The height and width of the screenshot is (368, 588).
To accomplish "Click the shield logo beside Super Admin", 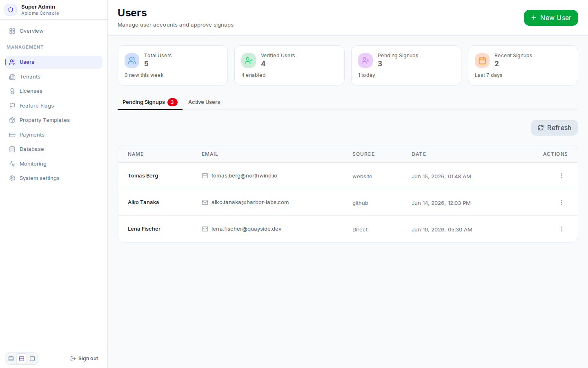I will [11, 10].
